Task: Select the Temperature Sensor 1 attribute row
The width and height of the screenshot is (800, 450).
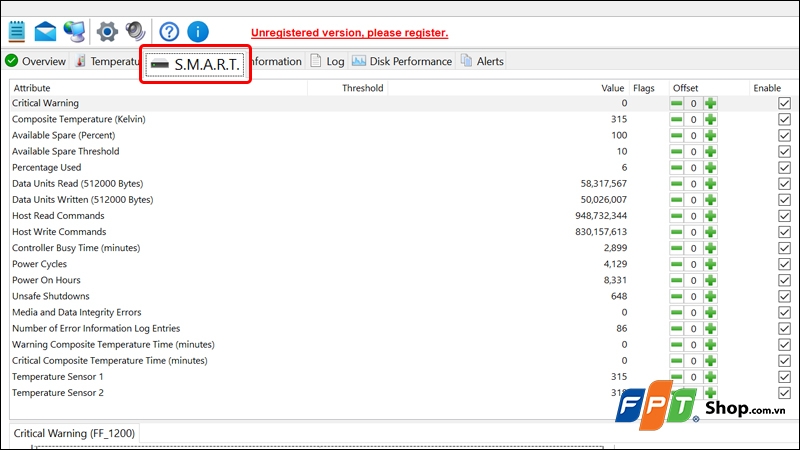Action: (x=403, y=377)
